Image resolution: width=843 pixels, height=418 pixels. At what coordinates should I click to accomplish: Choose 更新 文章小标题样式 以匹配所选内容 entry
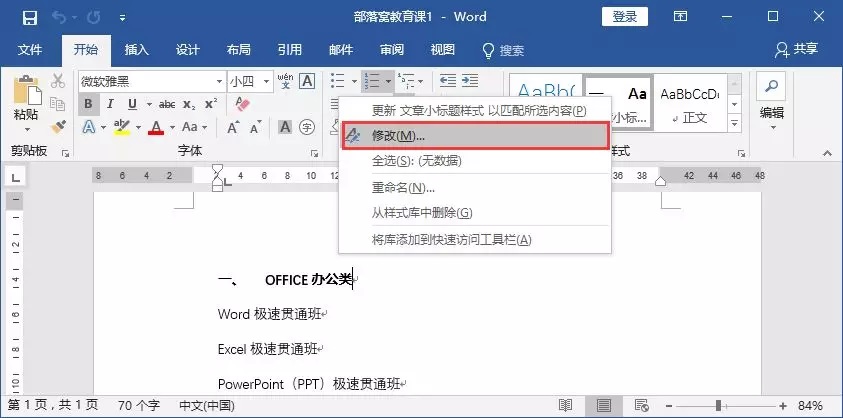click(x=475, y=111)
